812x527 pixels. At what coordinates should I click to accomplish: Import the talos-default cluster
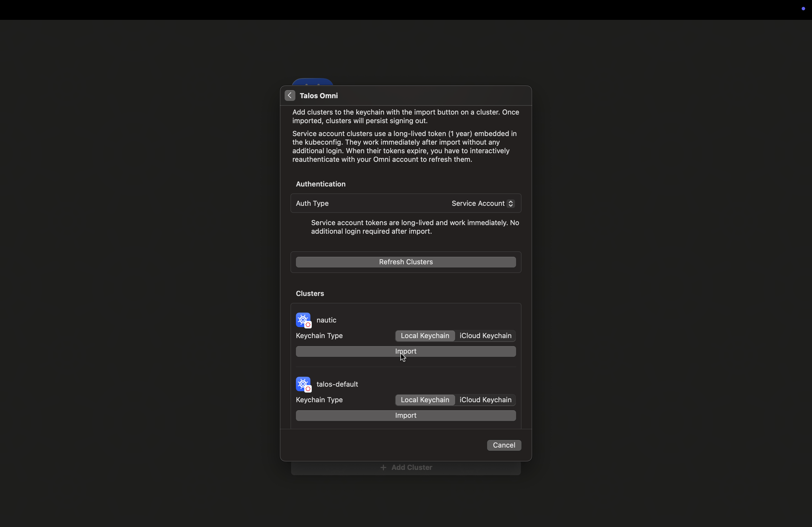click(x=406, y=416)
